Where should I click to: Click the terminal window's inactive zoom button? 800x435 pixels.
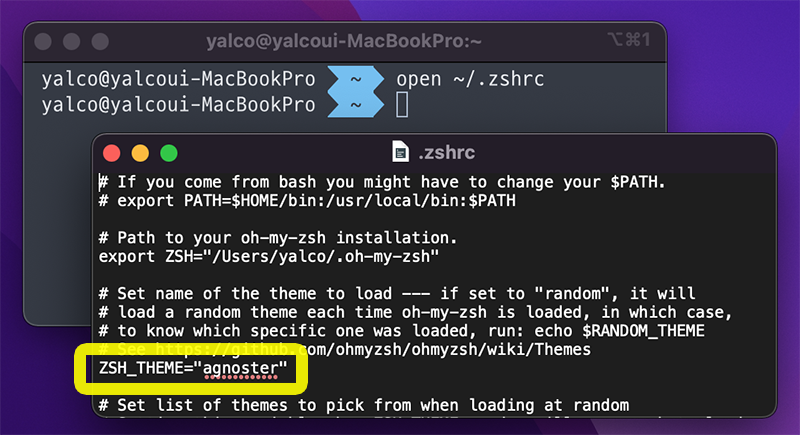point(100,41)
